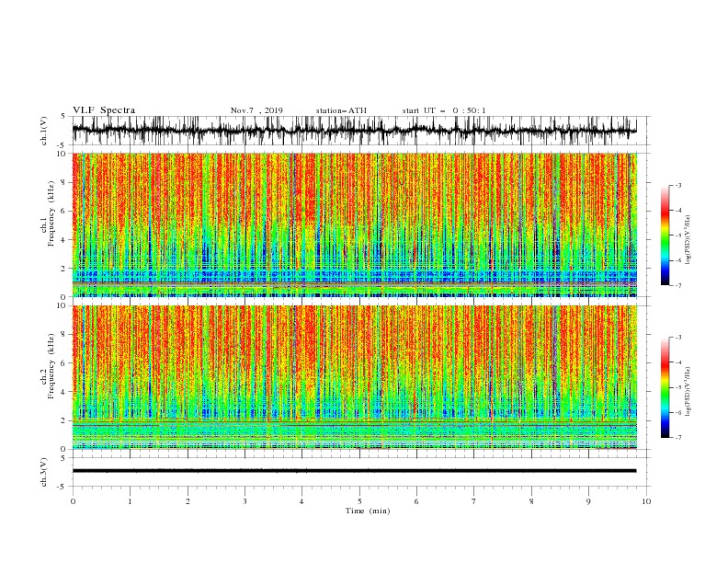The width and height of the screenshot is (728, 563).
Task: Click time axis tick label "9"
Action: click(588, 501)
